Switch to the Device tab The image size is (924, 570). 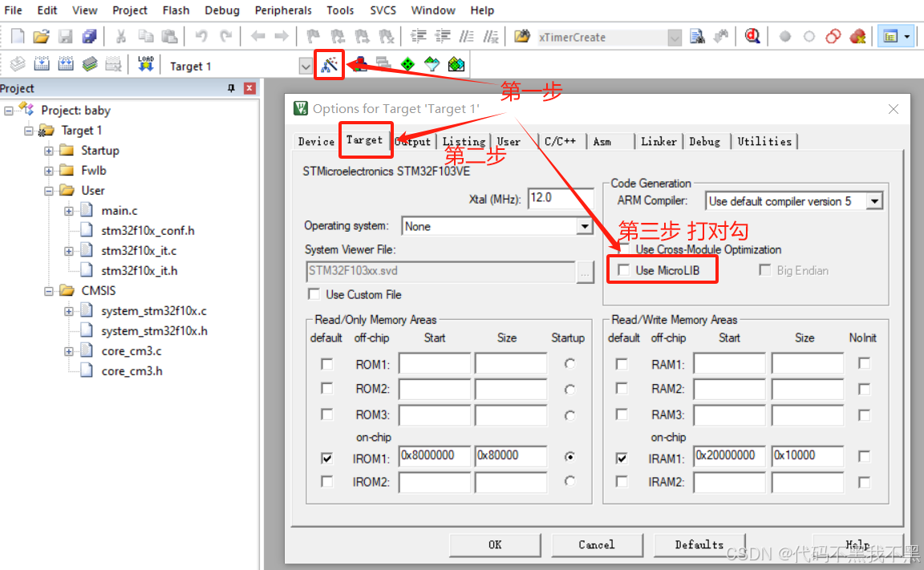[x=316, y=141]
